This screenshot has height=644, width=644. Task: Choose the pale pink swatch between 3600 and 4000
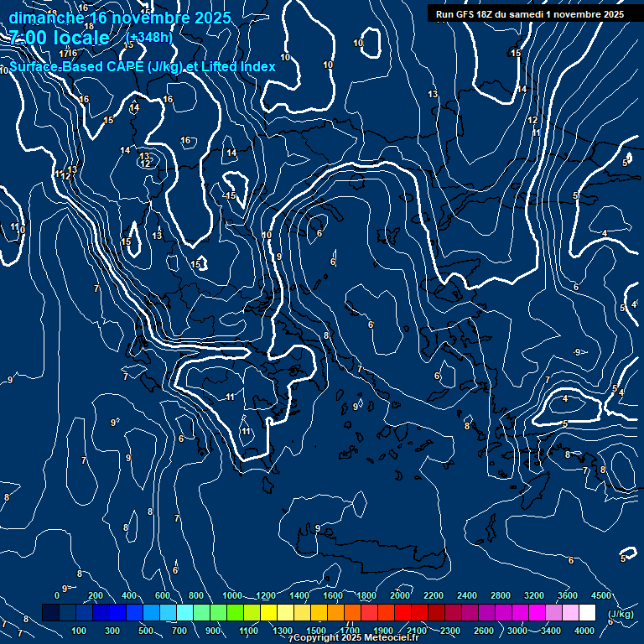(570, 612)
